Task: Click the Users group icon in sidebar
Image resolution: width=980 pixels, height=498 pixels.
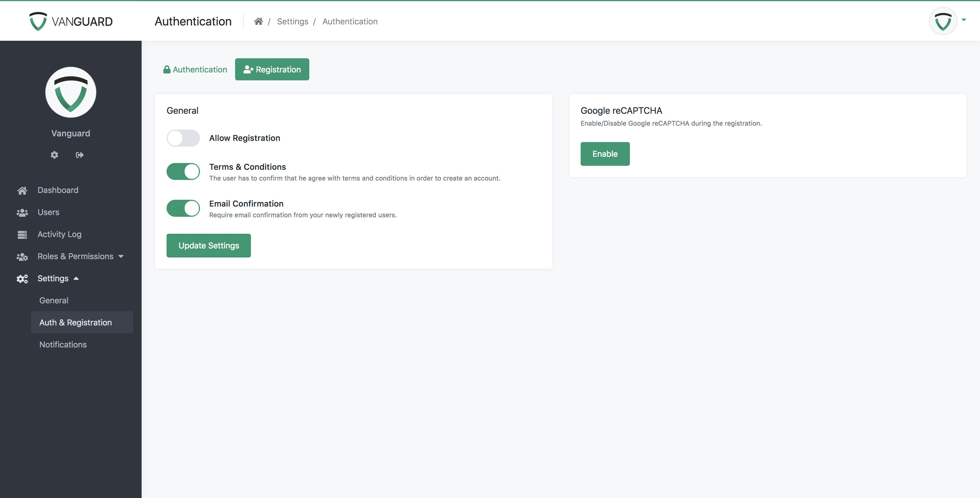Action: 22,212
